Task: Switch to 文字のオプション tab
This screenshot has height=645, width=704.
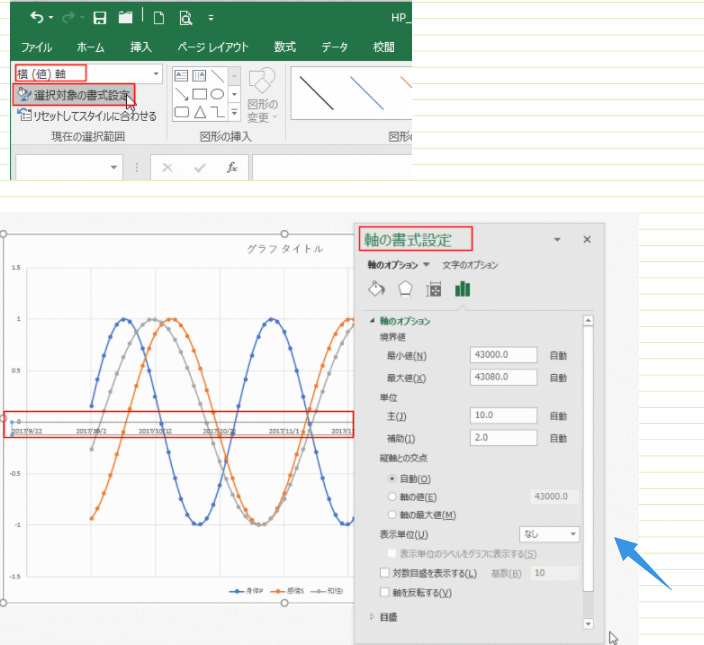Action: 470,265
